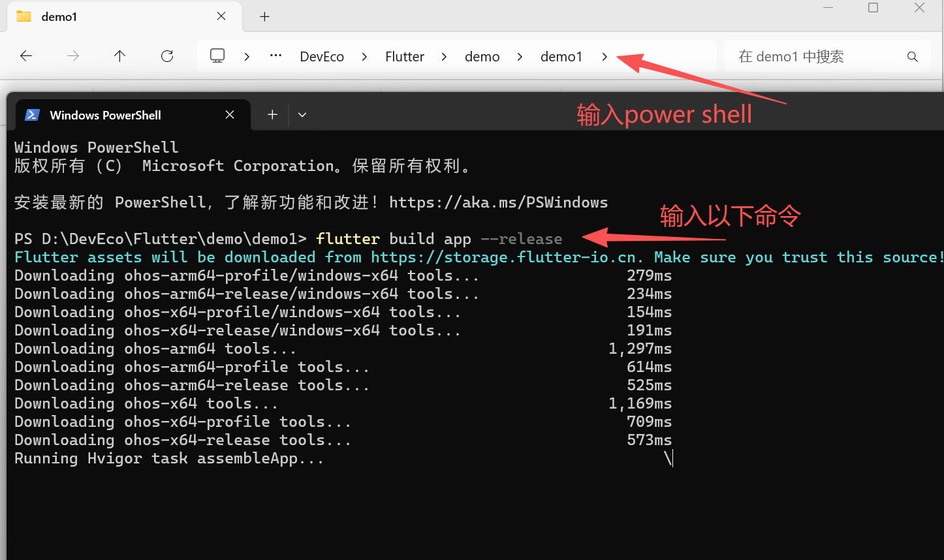Add a new File Explorer tab

pos(264,16)
